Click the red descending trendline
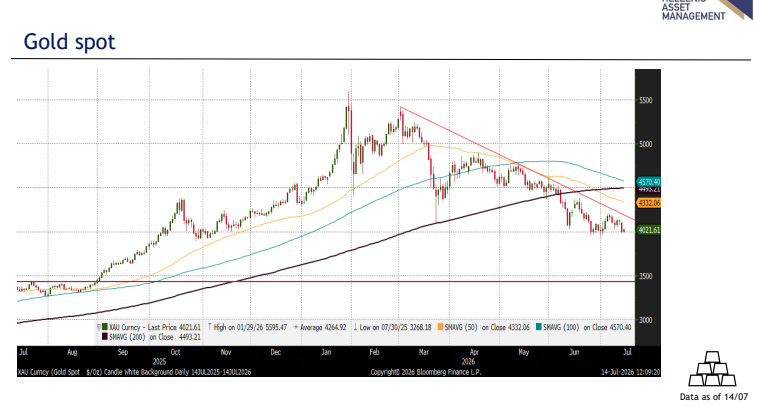 tap(518, 164)
